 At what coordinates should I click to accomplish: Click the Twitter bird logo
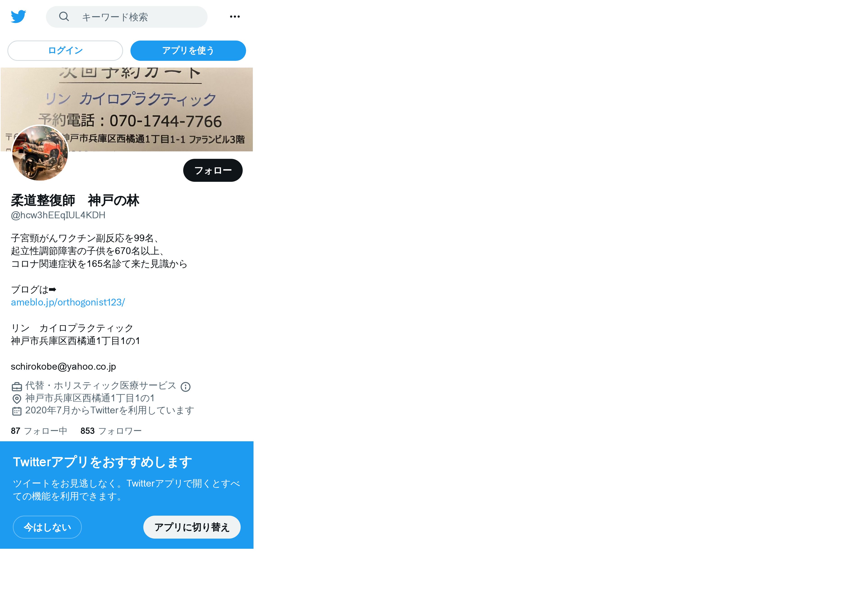(18, 16)
